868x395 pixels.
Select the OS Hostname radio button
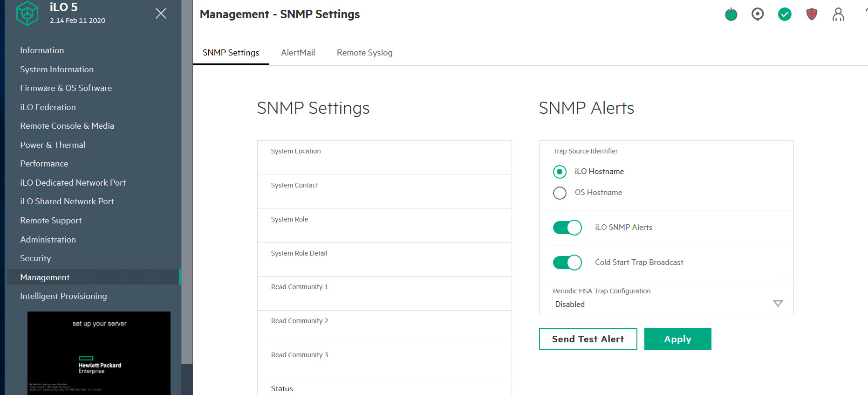click(x=560, y=193)
